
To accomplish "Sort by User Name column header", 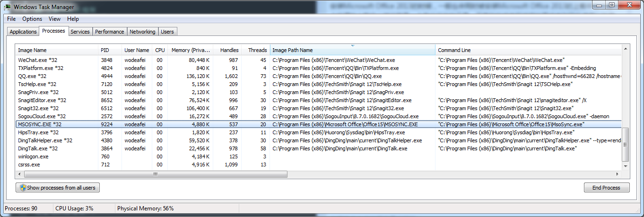I will point(137,50).
